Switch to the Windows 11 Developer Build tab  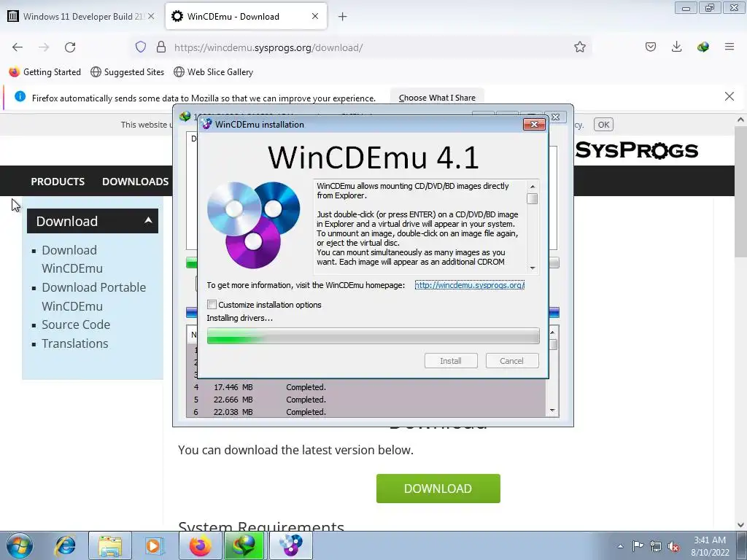[x=82, y=16]
